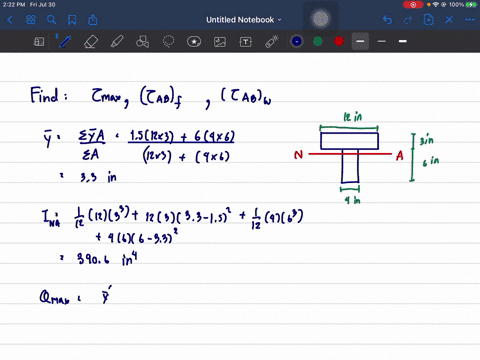The width and height of the screenshot is (480, 360).
Task: Choose the red pen color
Action: pyautogui.click(x=339, y=41)
